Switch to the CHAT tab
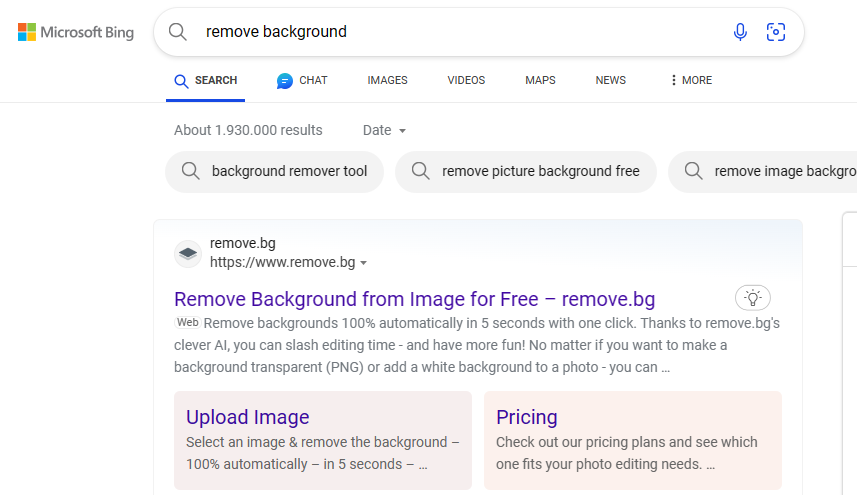This screenshot has width=857, height=495. pyautogui.click(x=302, y=80)
